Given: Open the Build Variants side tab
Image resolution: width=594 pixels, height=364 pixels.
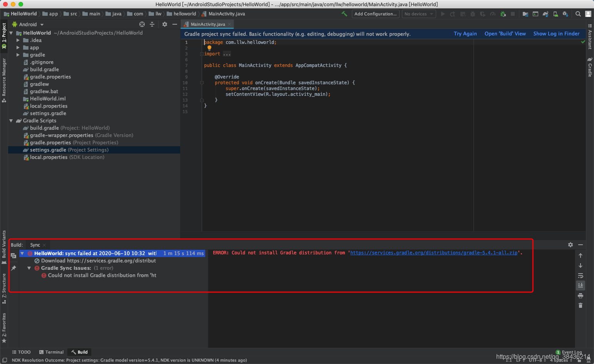Looking at the screenshot, I should 4,247.
